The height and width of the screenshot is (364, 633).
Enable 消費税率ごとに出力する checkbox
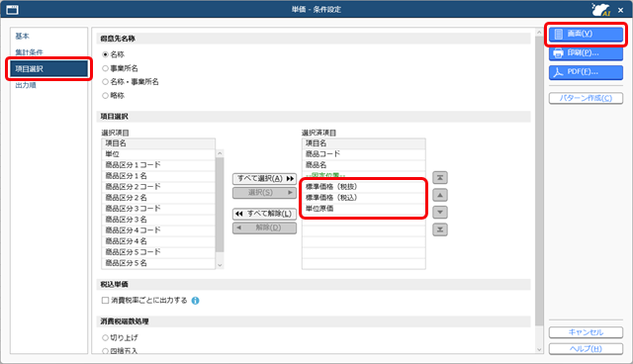106,301
